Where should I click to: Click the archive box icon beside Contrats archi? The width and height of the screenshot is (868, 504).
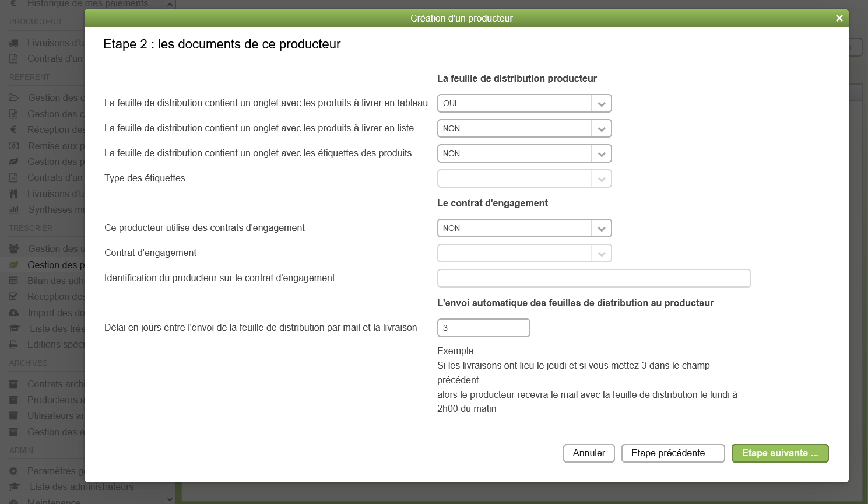pos(14,384)
